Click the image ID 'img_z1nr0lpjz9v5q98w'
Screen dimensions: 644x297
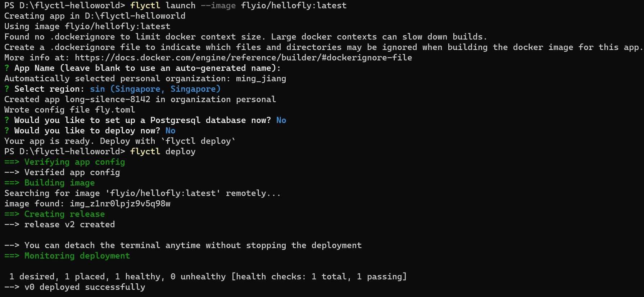tap(120, 204)
